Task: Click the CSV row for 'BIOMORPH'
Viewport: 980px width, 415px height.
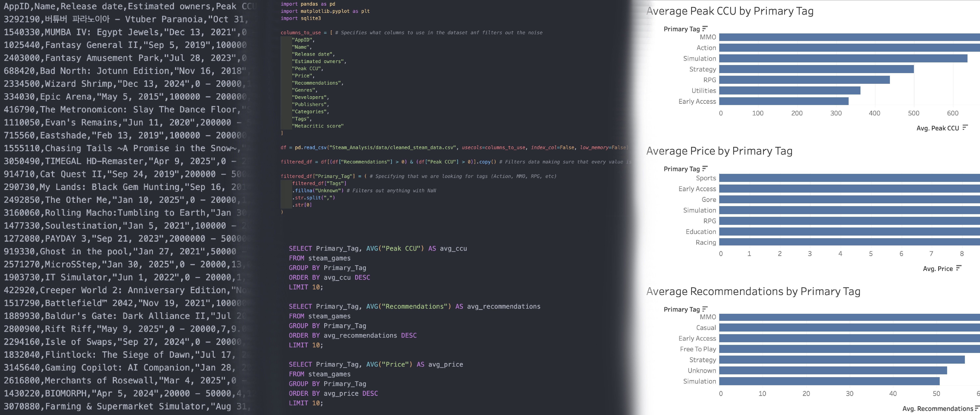Action: click(130, 394)
